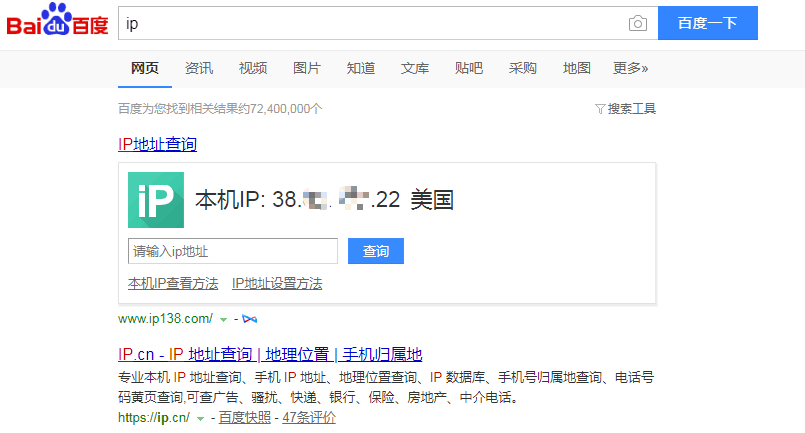Expand the 更多» more categories menu
The image size is (805, 433).
pos(630,68)
